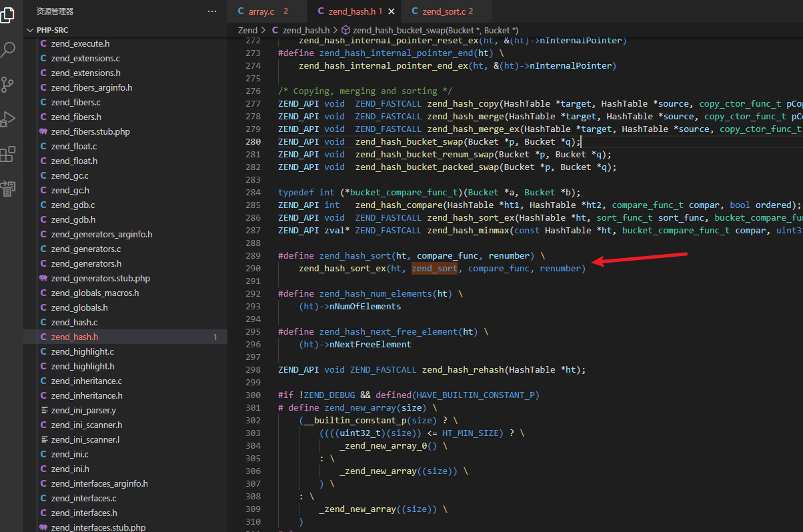Click the lines icon of zend_ini_parser.y
The width and height of the screenshot is (803, 532).
43,410
